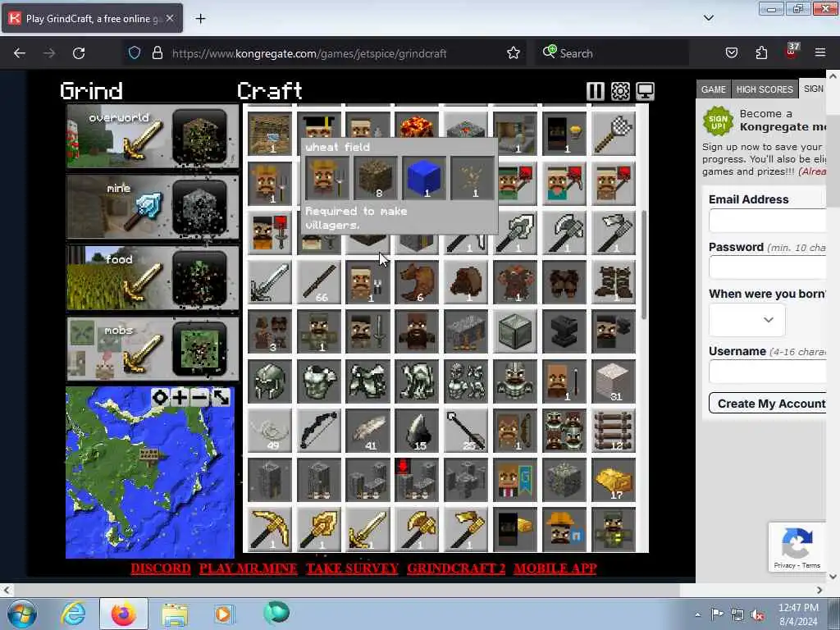Open the DISCORD link
Screen dimensions: 840x630
161,568
